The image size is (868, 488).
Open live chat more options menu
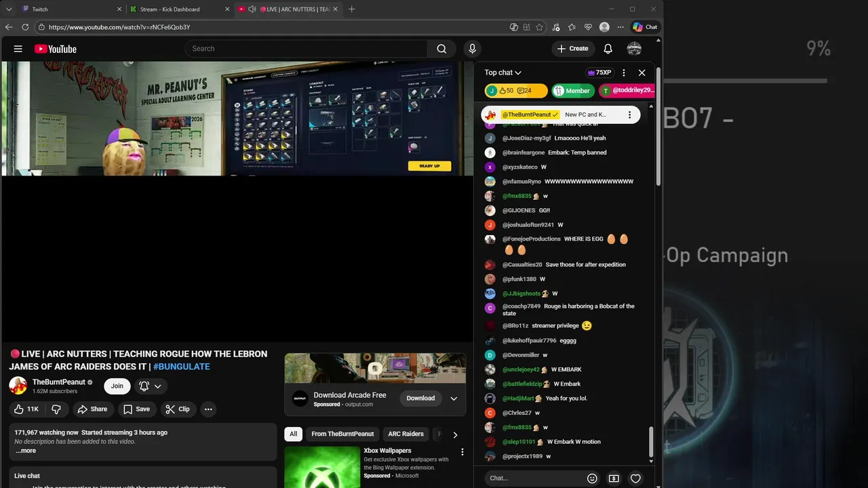[624, 73]
